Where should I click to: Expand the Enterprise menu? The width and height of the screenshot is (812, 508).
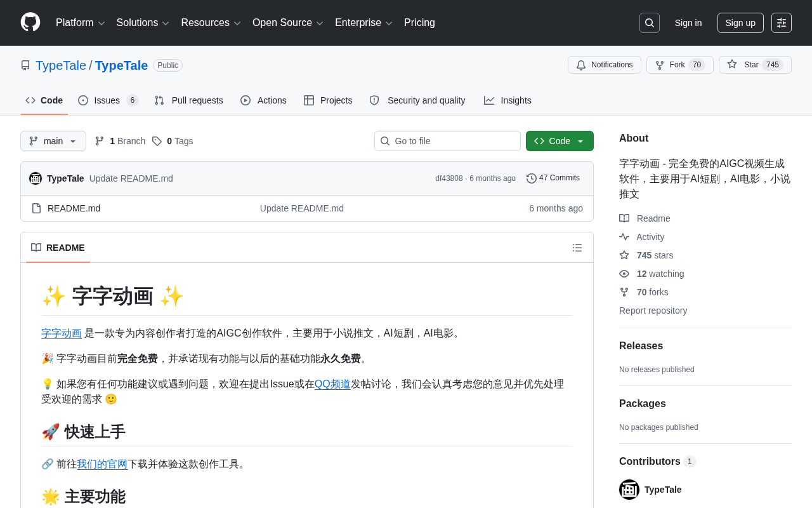pos(363,23)
